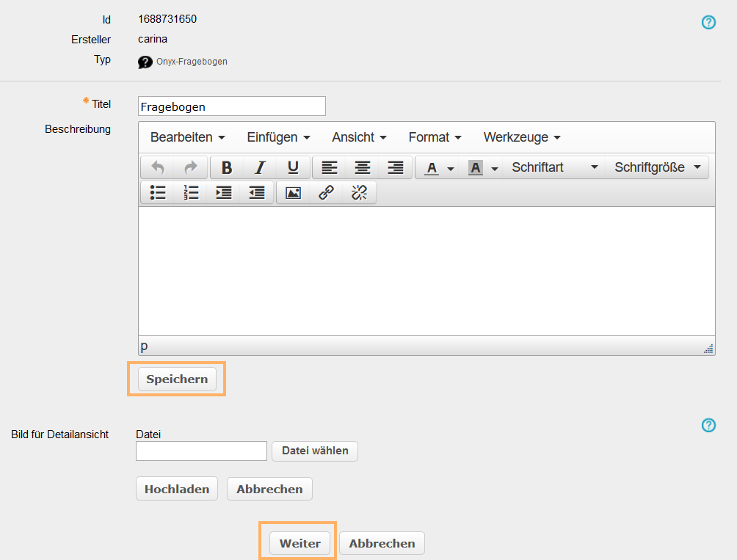Toggle underline formatting icon
The width and height of the screenshot is (737, 560).
(293, 167)
